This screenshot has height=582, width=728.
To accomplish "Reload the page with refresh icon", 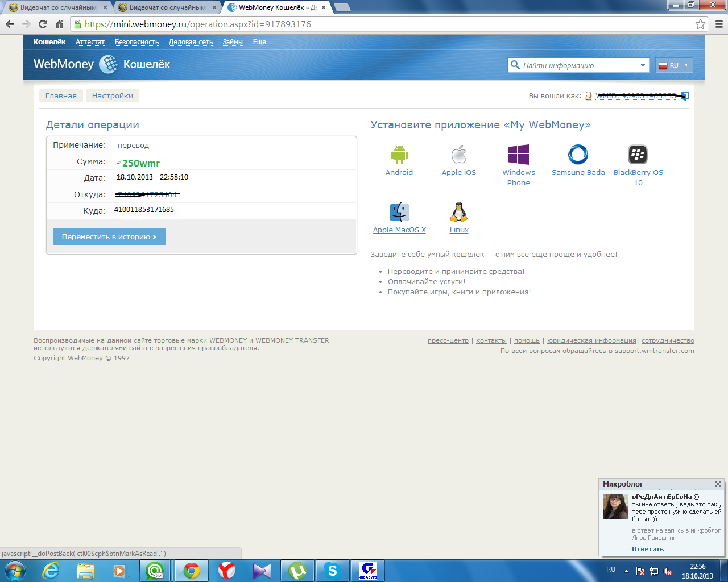I will pyautogui.click(x=43, y=24).
